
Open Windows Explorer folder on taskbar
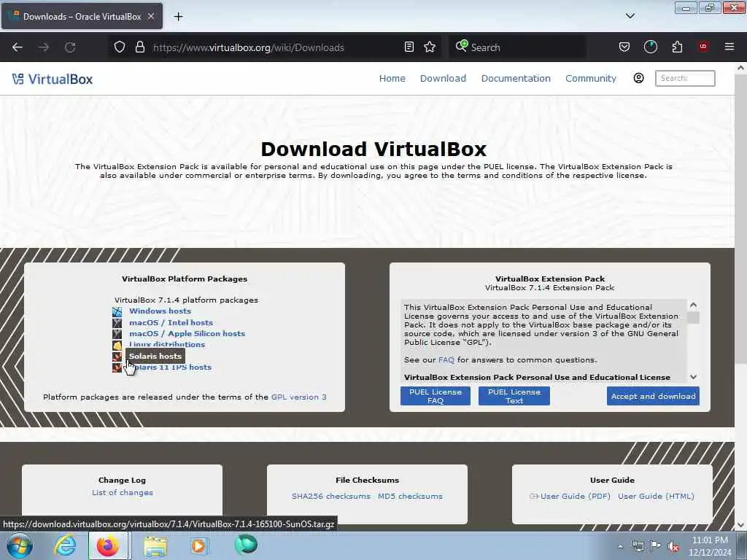pyautogui.click(x=155, y=546)
